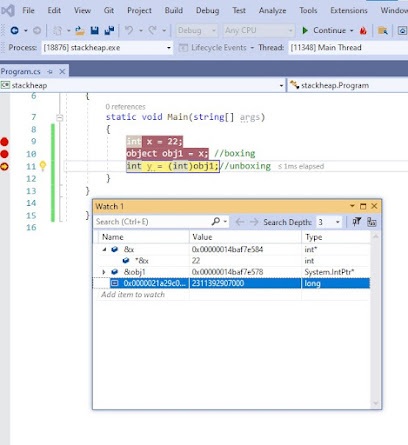Click the Watch search next arrow
The height and width of the screenshot is (445, 408).
click(x=254, y=222)
